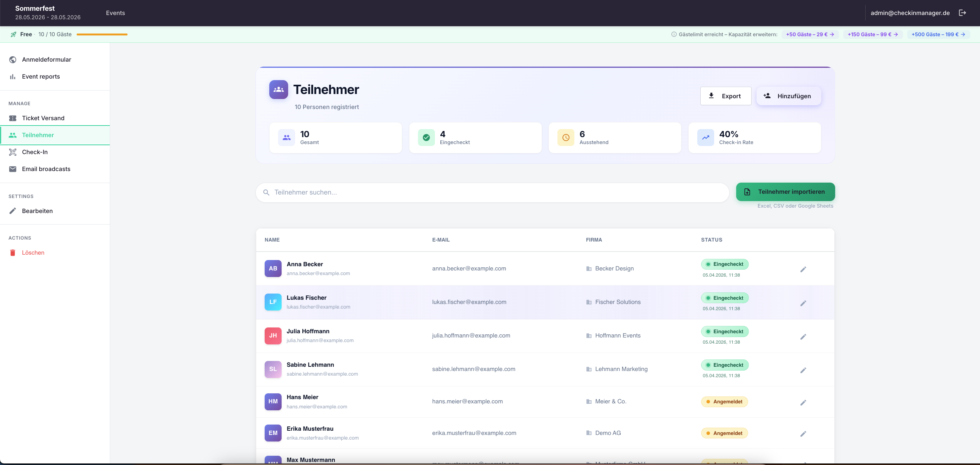Edit Anna Becker with the pencil icon
The image size is (980, 465).
click(x=803, y=269)
